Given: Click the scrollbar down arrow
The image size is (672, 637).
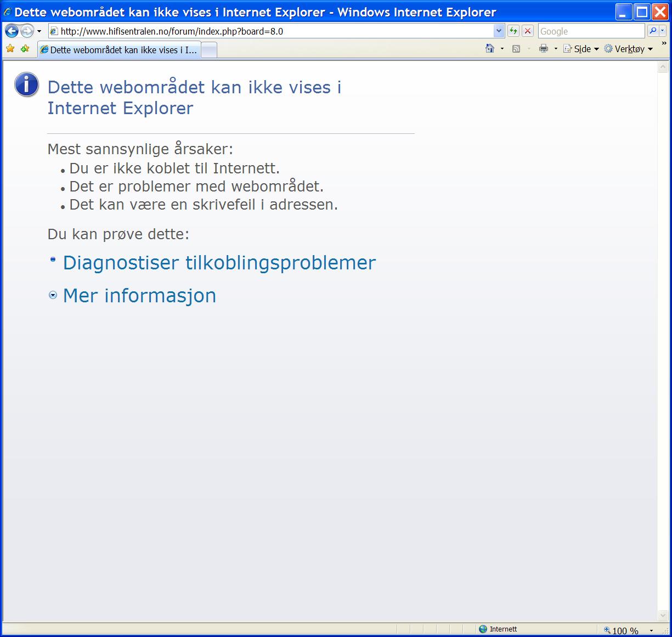Looking at the screenshot, I should coord(663,616).
